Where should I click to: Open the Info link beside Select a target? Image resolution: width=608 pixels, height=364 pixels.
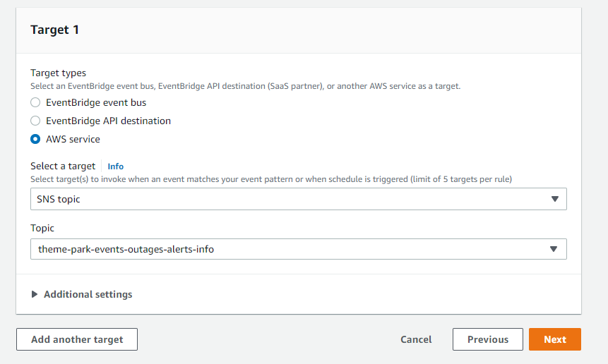(116, 166)
